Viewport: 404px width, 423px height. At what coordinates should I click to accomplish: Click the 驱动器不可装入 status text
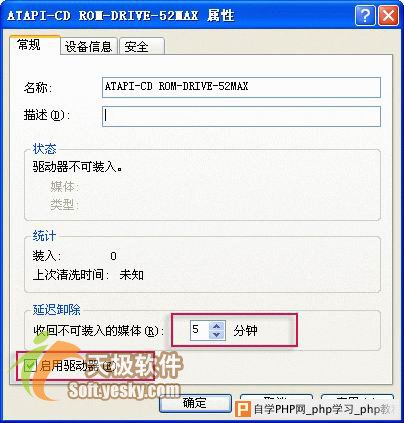click(x=77, y=167)
